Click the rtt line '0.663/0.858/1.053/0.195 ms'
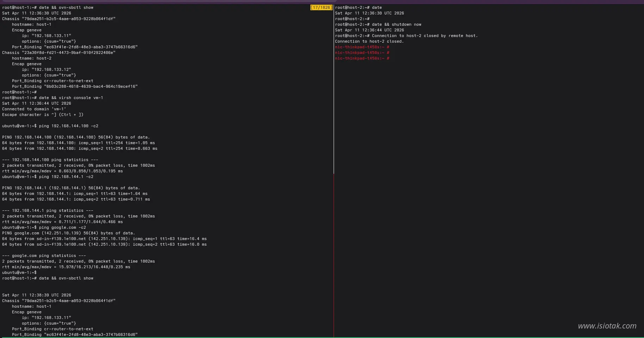Image resolution: width=644 pixels, height=338 pixels. [x=62, y=171]
